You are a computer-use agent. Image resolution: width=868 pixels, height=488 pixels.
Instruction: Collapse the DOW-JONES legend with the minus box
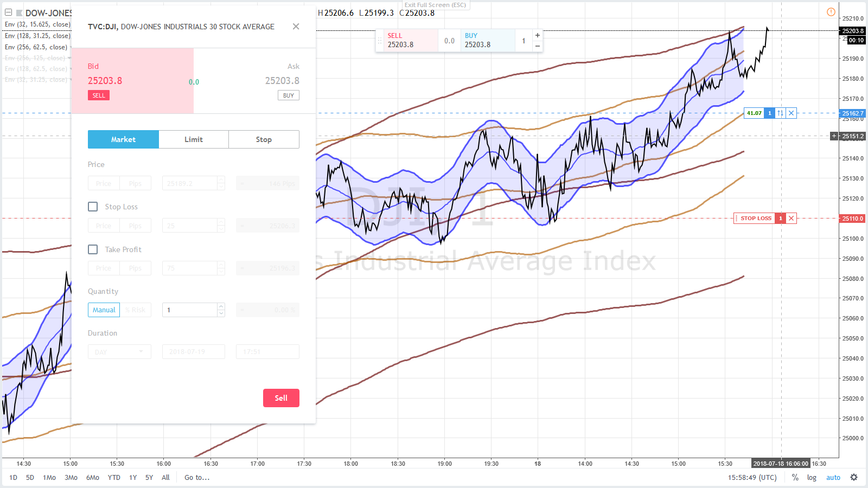8,12
